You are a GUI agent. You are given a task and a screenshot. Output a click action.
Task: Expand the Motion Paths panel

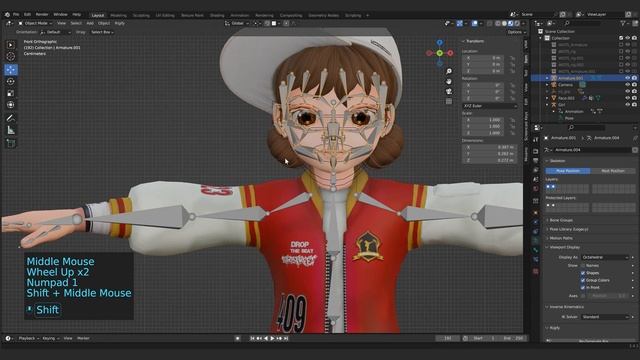pos(561,238)
